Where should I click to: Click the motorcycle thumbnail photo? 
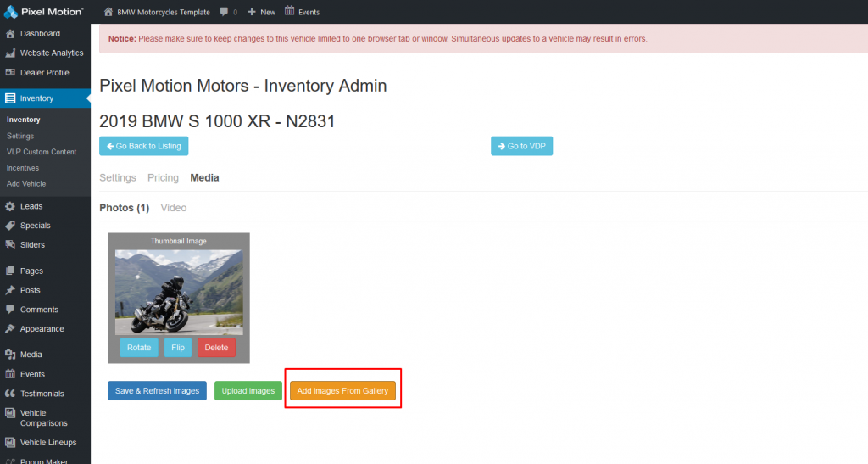click(179, 293)
